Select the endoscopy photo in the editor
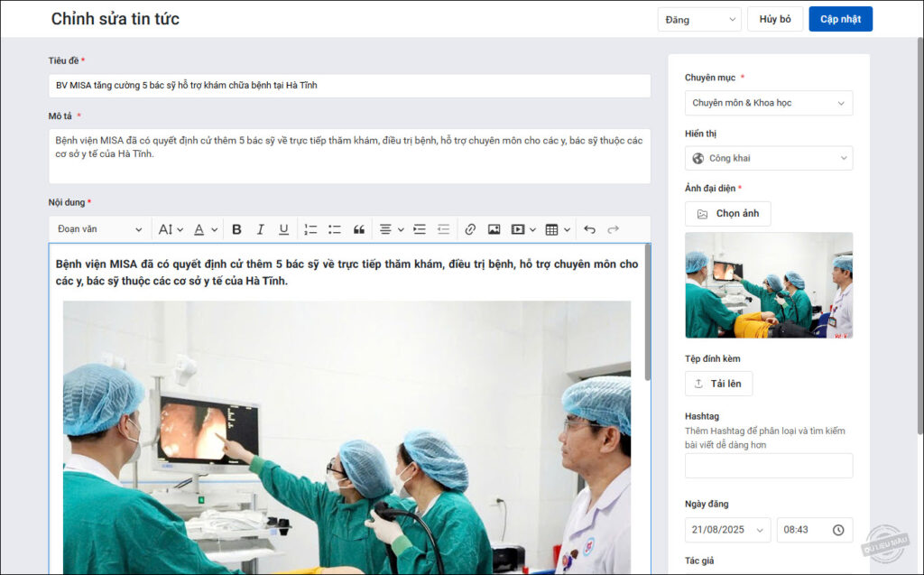The height and width of the screenshot is (575, 924). click(x=346, y=437)
